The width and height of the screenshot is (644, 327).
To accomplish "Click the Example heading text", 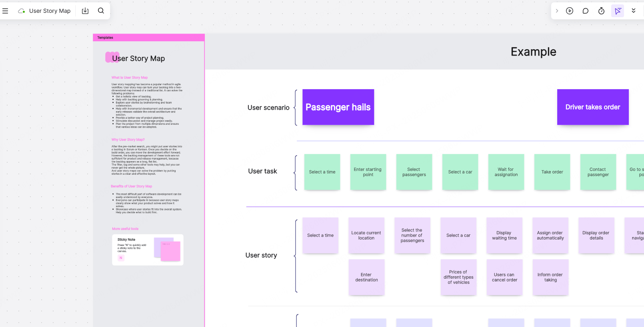I will point(533,52).
